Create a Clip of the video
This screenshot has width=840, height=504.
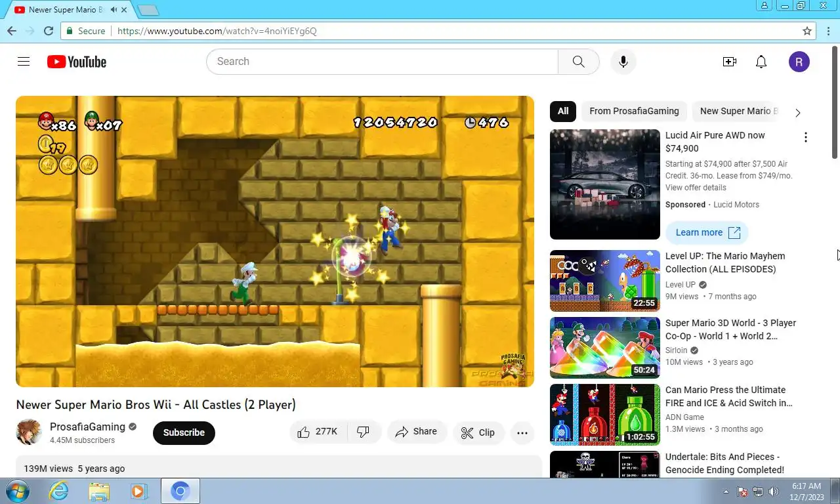coord(478,432)
